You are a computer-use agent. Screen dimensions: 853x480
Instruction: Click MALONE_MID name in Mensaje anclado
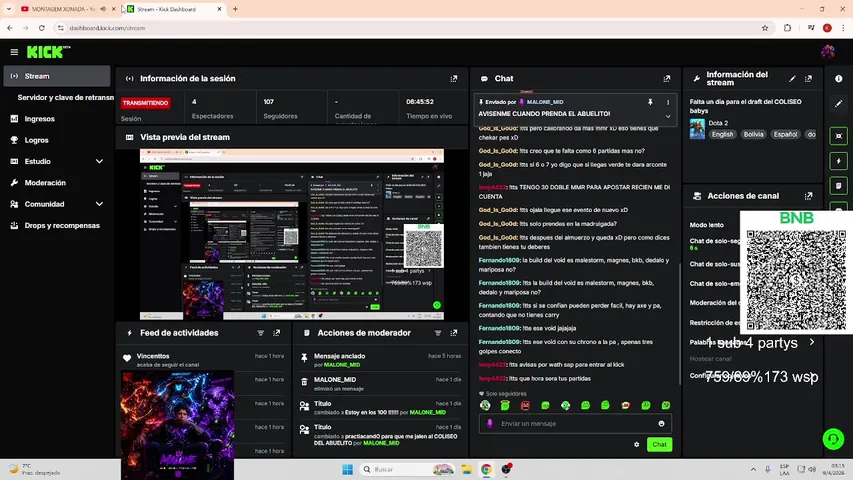click(342, 365)
